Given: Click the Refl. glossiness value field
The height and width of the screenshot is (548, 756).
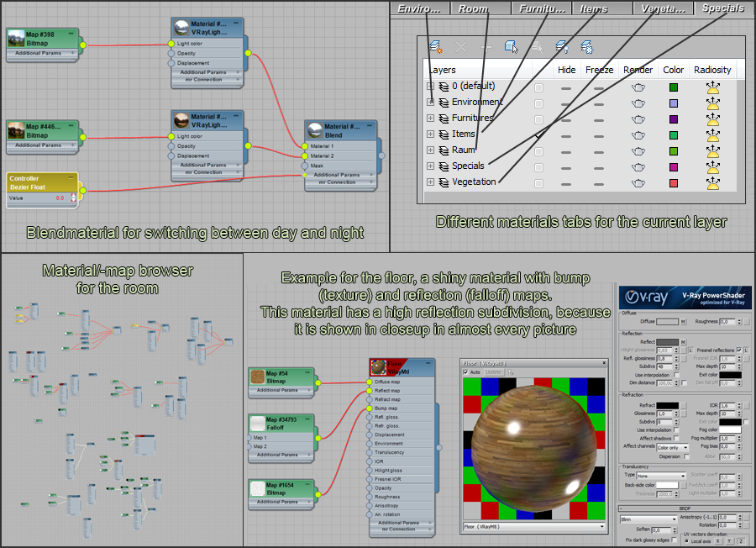Looking at the screenshot, I should [x=666, y=358].
